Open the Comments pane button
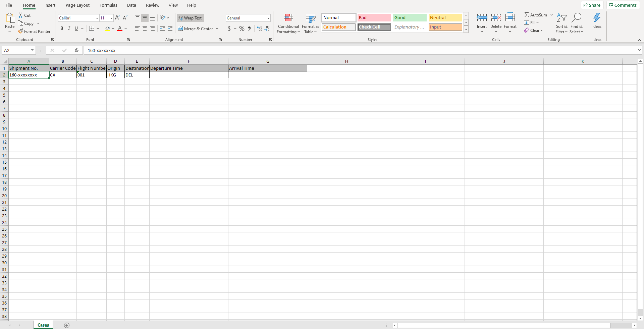644x329 pixels. pos(623,5)
